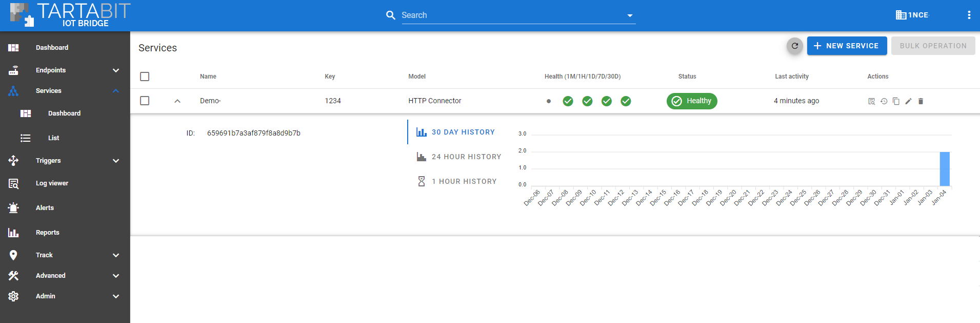This screenshot has height=323, width=980.
Task: Click the green Healthy status badge
Action: coord(692,101)
